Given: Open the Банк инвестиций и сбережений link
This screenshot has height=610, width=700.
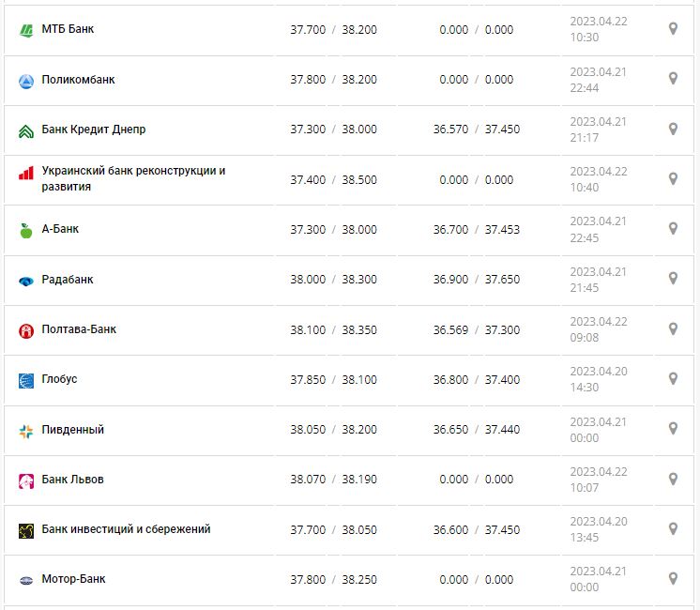Looking at the screenshot, I should 126,529.
